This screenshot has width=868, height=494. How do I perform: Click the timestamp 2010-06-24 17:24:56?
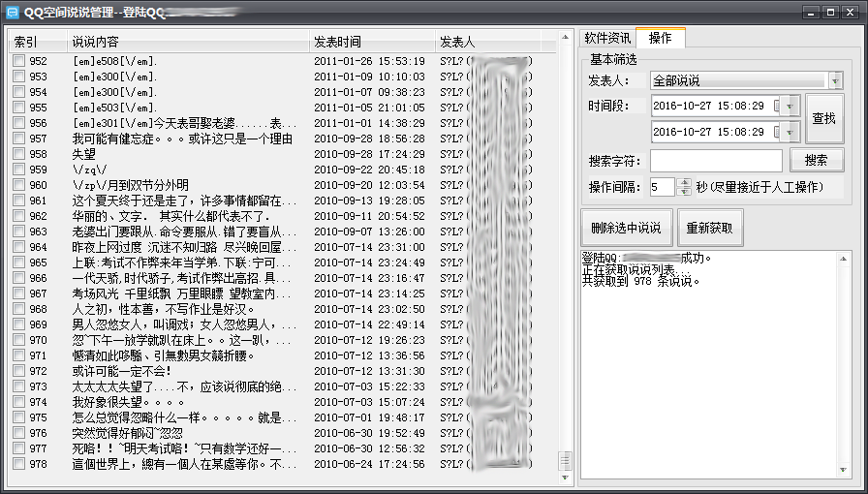click(369, 464)
